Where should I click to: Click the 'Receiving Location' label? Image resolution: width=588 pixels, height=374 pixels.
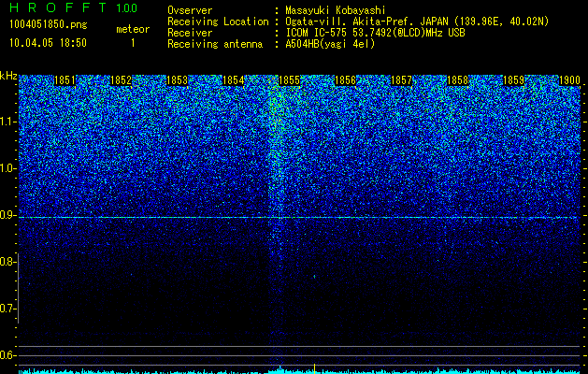coord(218,22)
